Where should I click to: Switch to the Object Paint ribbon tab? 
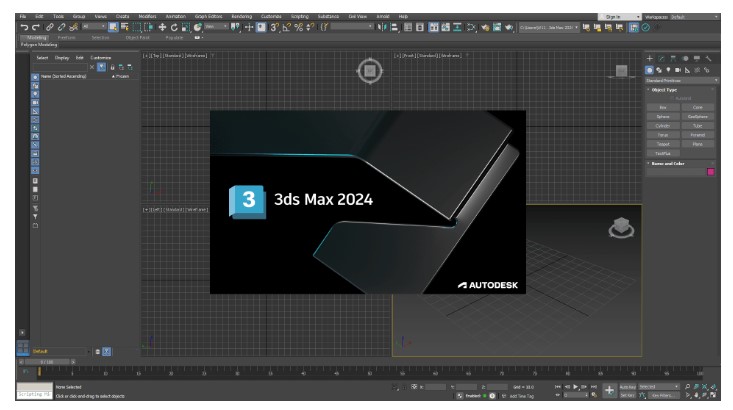pyautogui.click(x=137, y=37)
